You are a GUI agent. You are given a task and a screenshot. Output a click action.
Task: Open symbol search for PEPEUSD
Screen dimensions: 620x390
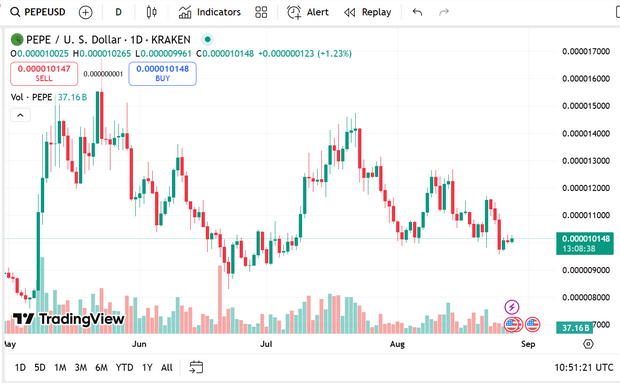(38, 12)
